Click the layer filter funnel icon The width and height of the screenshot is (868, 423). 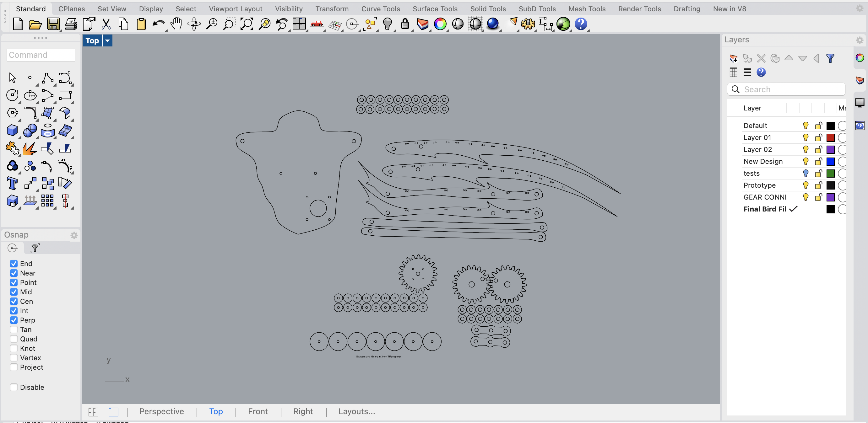(830, 59)
